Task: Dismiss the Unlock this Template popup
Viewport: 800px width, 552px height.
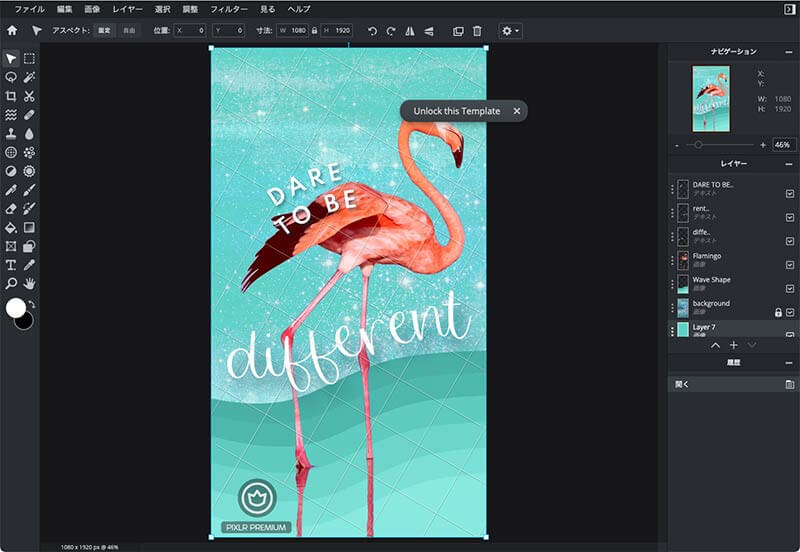Action: pyautogui.click(x=517, y=111)
